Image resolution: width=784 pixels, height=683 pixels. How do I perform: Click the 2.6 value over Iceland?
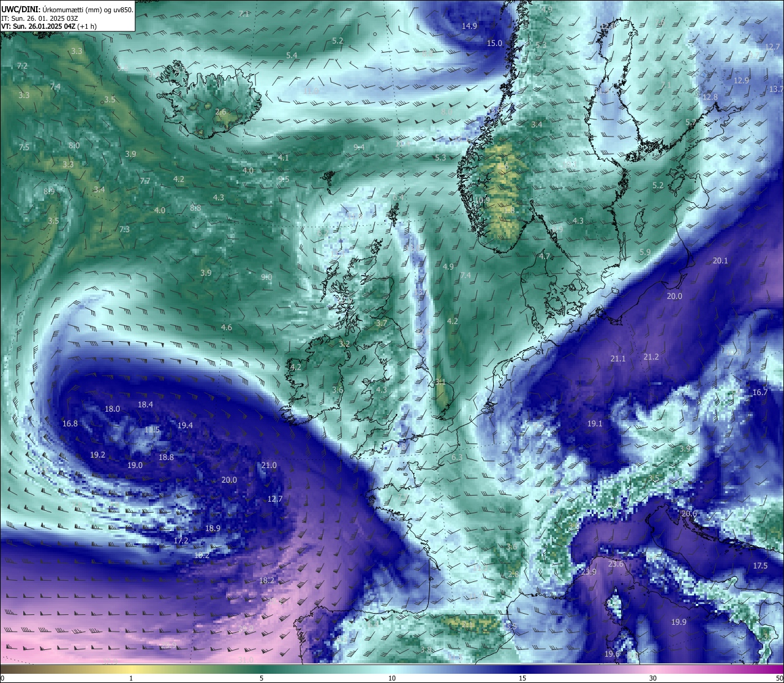(221, 112)
